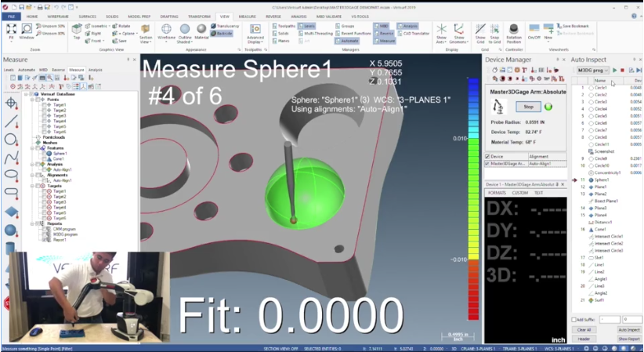Run the Auto Inspect program with green play
Screen dimensions: 644x352
click(x=615, y=71)
